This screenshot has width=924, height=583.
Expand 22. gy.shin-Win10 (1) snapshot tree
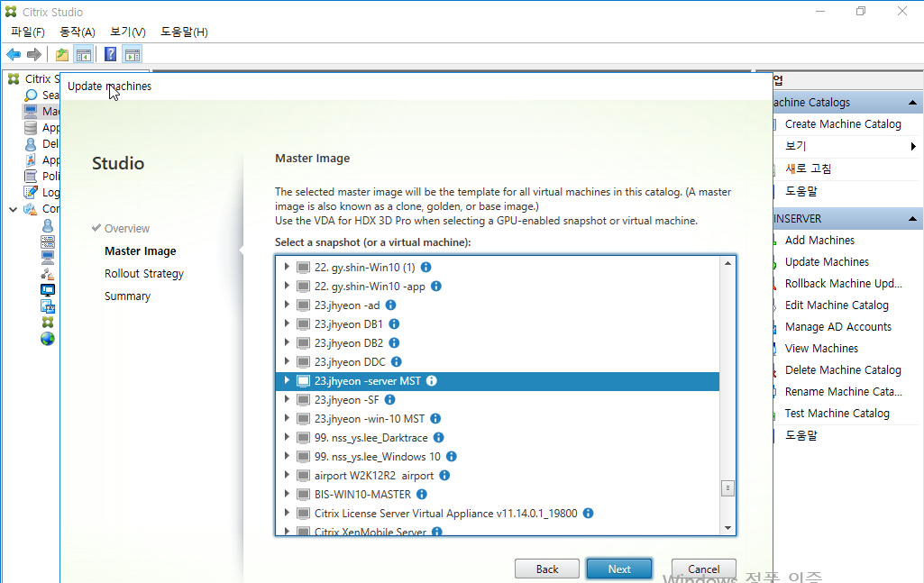[x=287, y=267]
